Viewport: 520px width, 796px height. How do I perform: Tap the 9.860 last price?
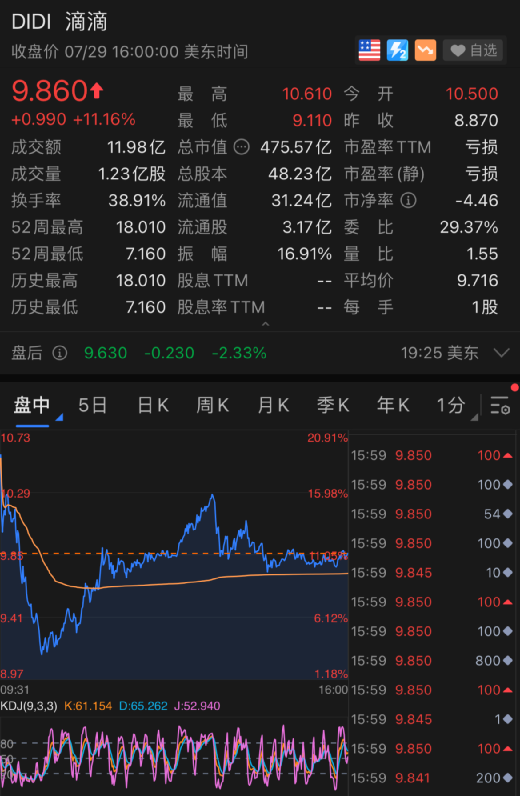point(50,91)
